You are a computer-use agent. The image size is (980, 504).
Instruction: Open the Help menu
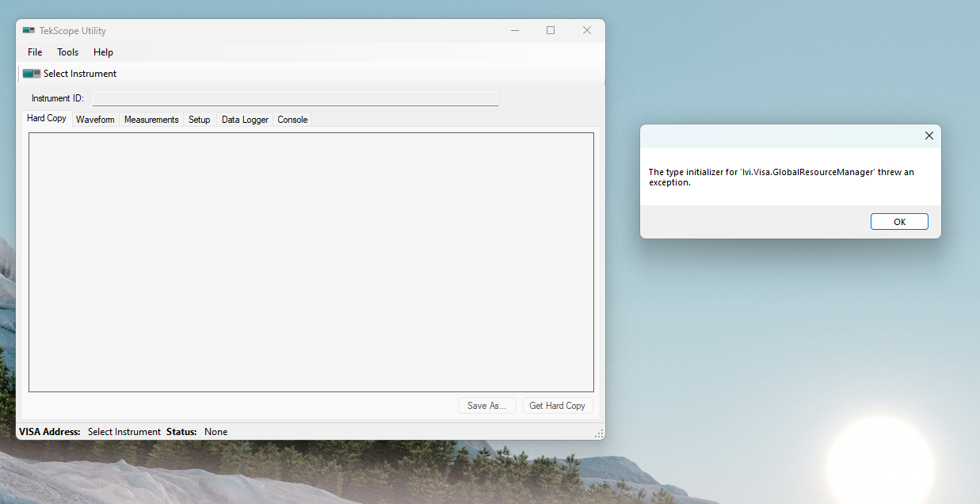tap(103, 52)
